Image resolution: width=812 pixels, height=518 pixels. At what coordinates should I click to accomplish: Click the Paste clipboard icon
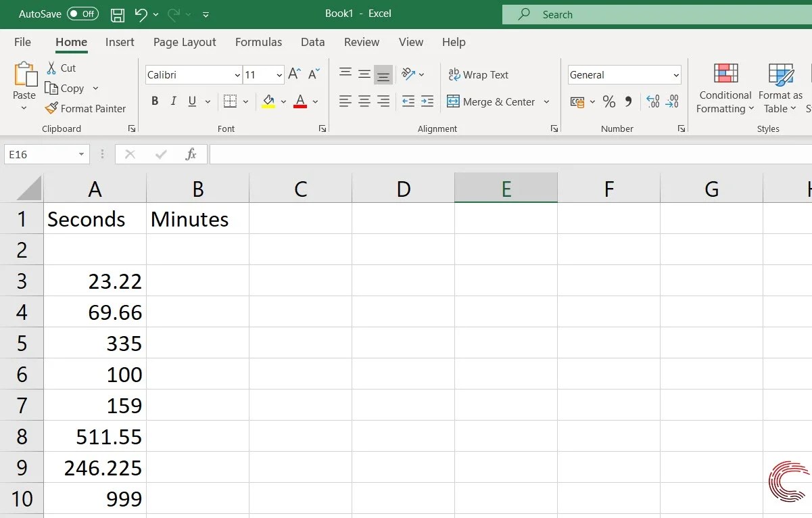[x=25, y=74]
